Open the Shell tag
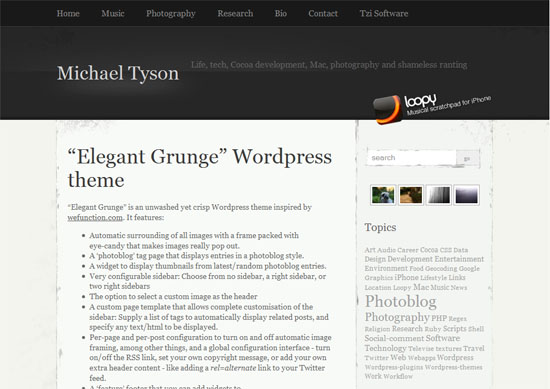This screenshot has height=389, width=550. [476, 329]
